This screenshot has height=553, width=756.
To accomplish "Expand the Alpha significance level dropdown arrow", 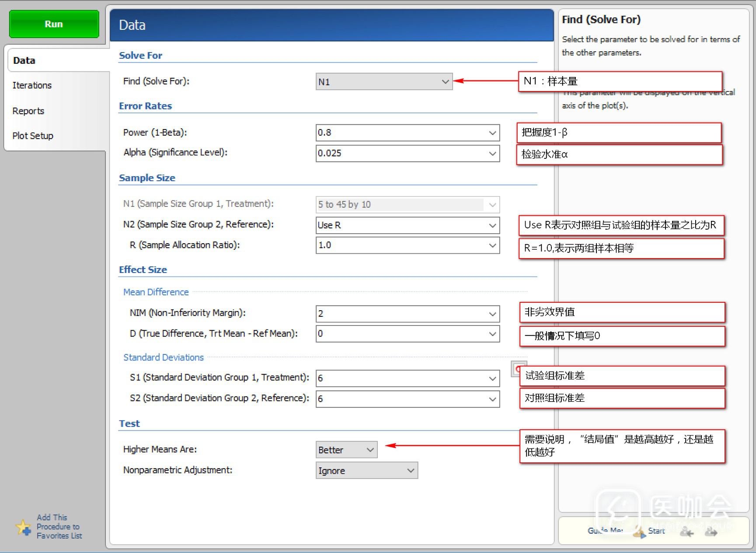I will [x=492, y=154].
